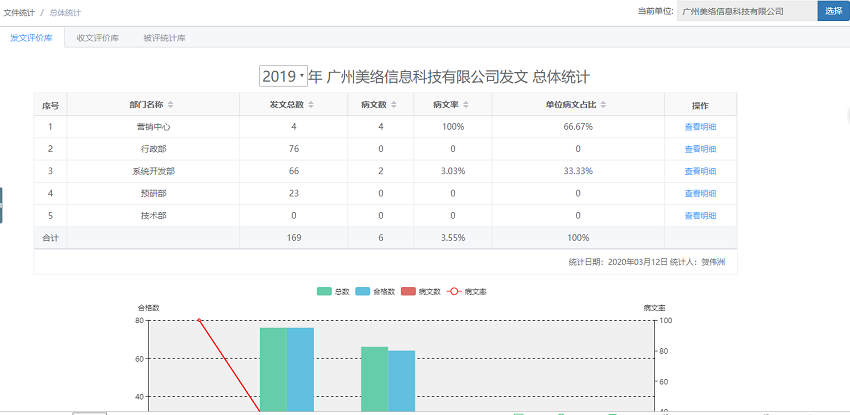Click the left-edge sidebar collapse handle
This screenshot has width=850, height=415.
click(2, 204)
